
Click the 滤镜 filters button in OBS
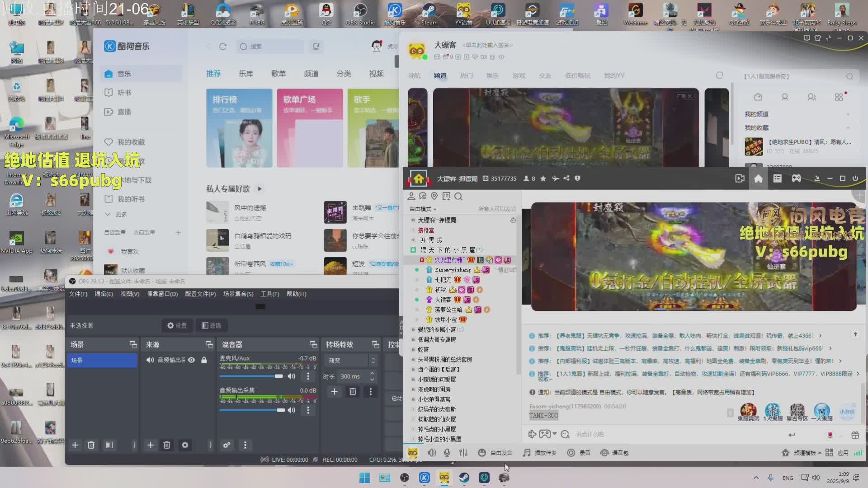(211, 325)
